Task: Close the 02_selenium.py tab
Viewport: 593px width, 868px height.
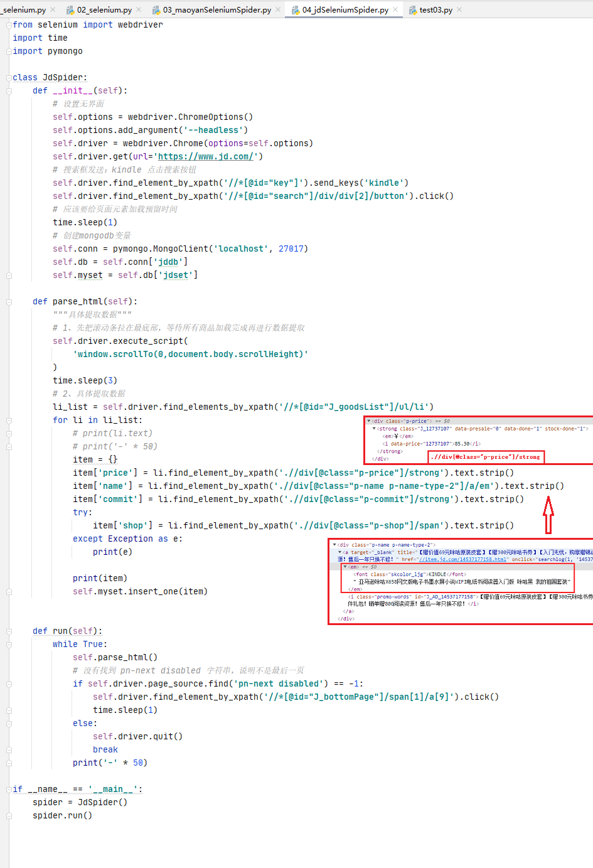Action: tap(139, 10)
